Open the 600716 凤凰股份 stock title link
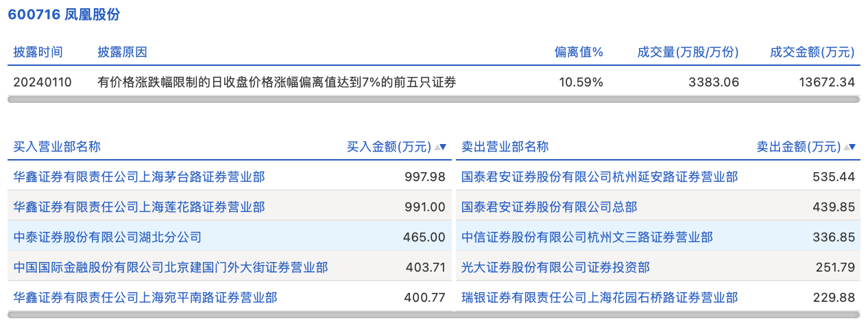Viewport: 868px width, 332px height. [64, 15]
